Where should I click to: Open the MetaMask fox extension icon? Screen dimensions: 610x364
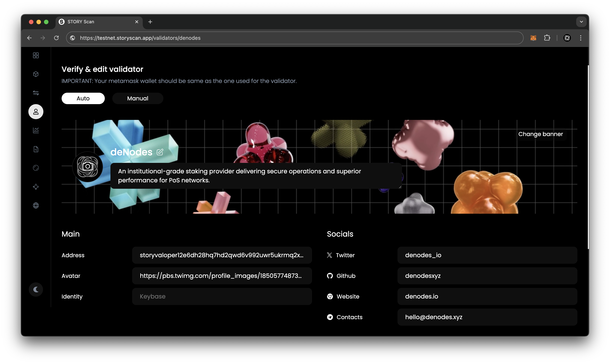click(x=533, y=38)
